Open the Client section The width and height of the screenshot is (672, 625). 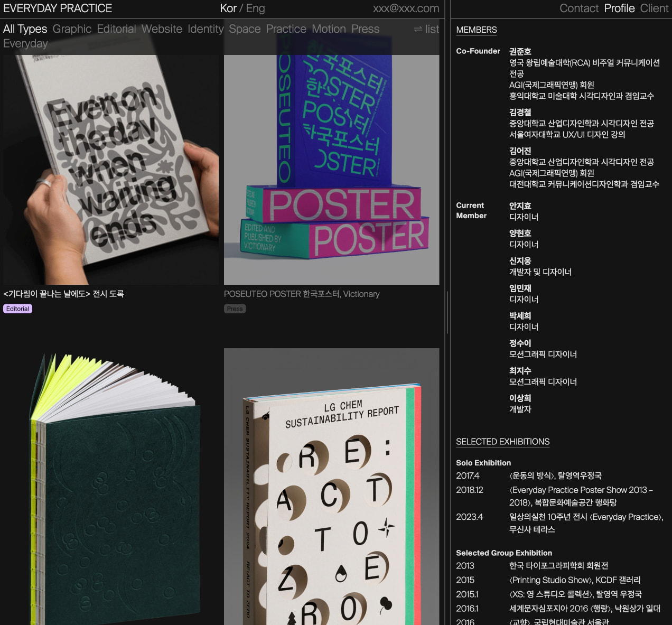(654, 8)
